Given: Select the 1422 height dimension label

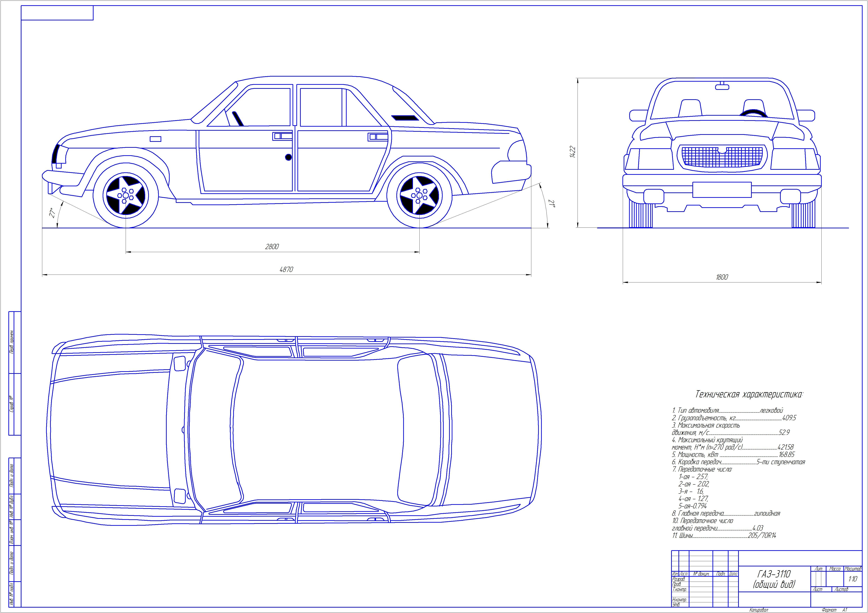Looking at the screenshot, I should 572,152.
